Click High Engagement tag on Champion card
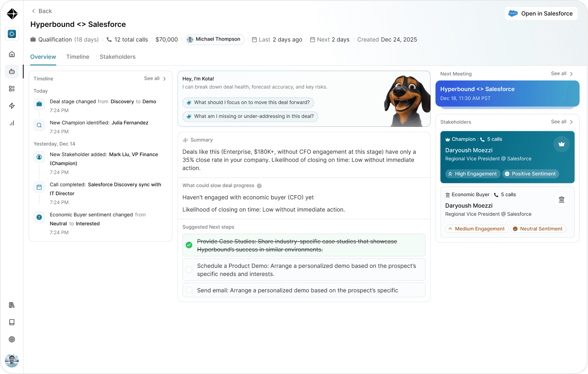The width and height of the screenshot is (588, 374). (473, 174)
